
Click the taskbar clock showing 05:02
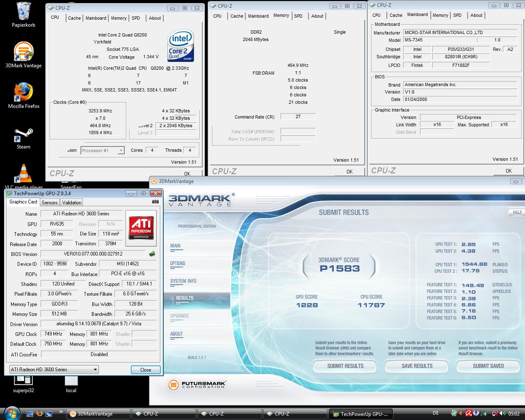514,413
